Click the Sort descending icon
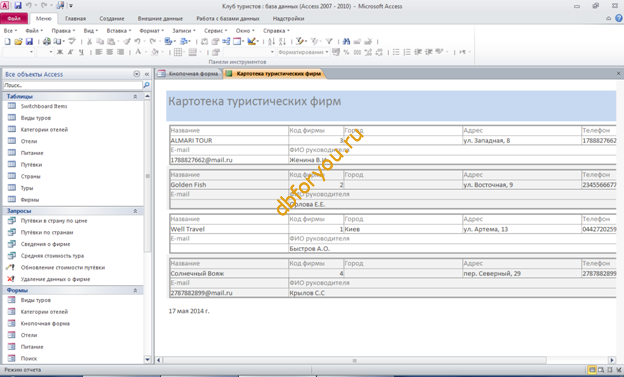Image resolution: width=624 pixels, height=377 pixels. 282,41
